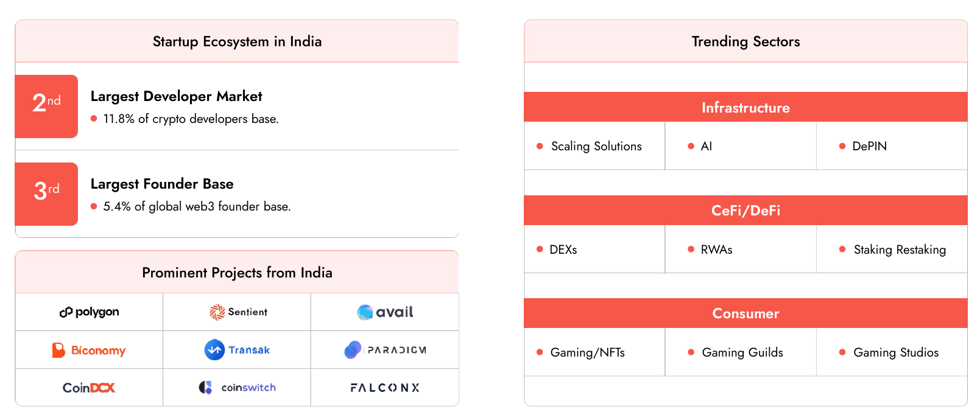This screenshot has height=415, width=980.
Task: Click the Transak logo
Action: pos(238,350)
